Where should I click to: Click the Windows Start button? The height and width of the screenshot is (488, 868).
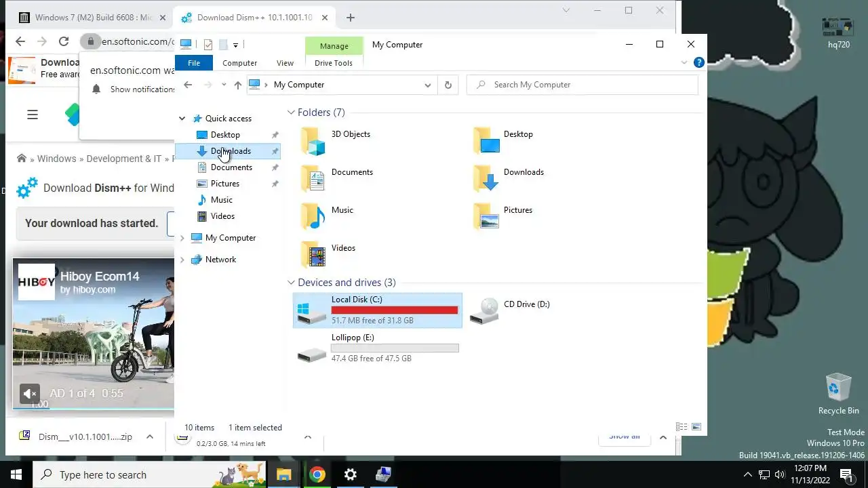[x=16, y=474]
